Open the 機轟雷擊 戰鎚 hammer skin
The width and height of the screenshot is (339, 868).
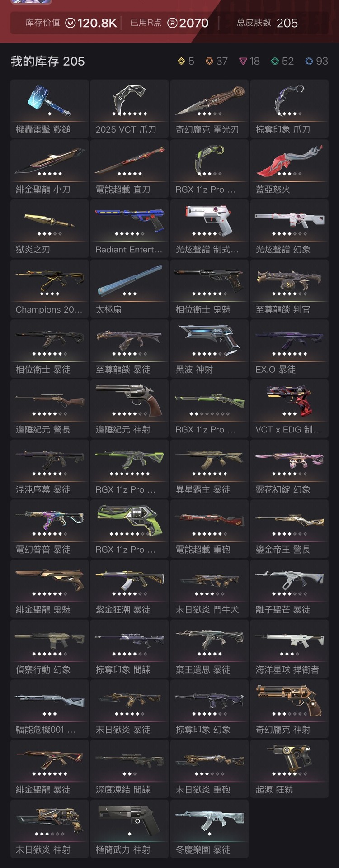click(50, 109)
